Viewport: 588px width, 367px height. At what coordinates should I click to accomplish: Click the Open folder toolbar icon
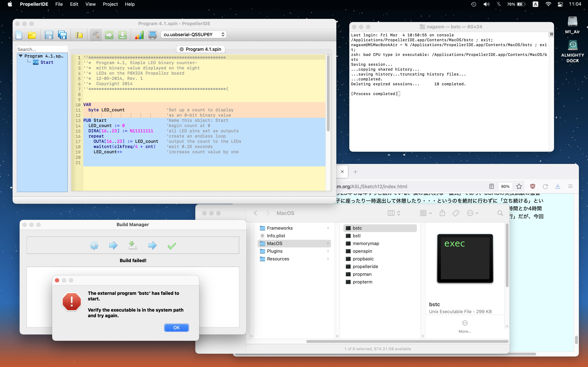pos(32,35)
